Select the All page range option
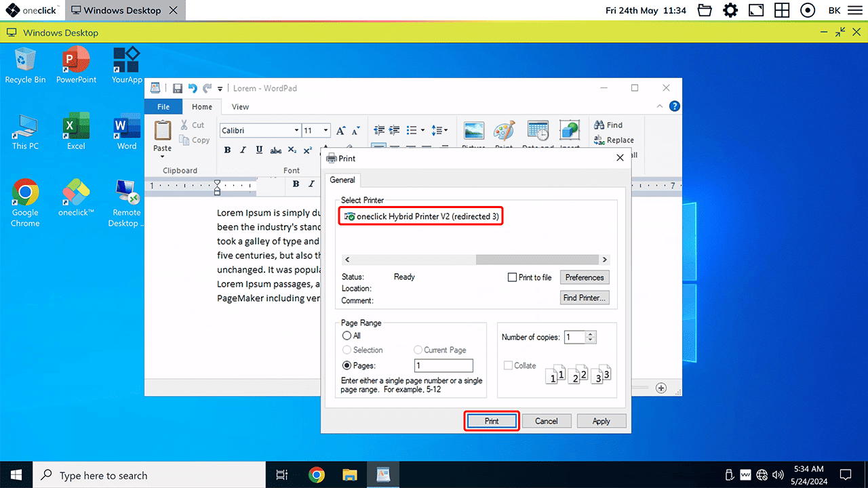The image size is (868, 488). (347, 335)
